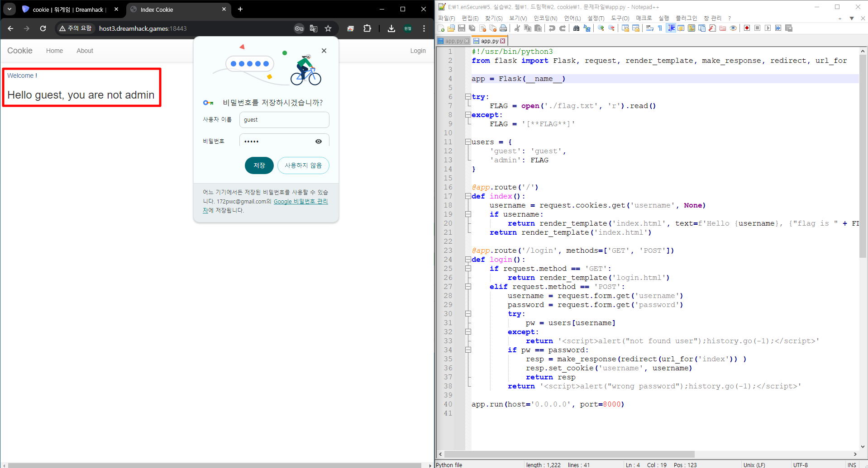Collapse the users dict fold on line 11

[468, 142]
